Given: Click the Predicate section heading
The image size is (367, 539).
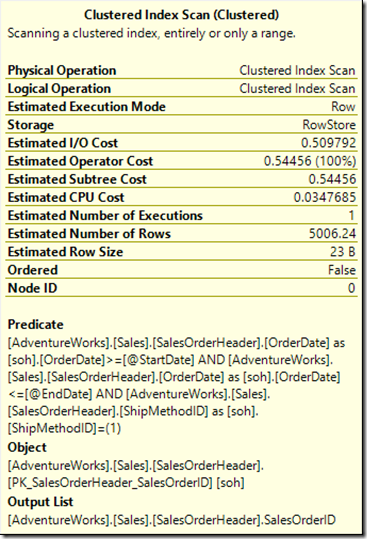Looking at the screenshot, I should point(36,325).
